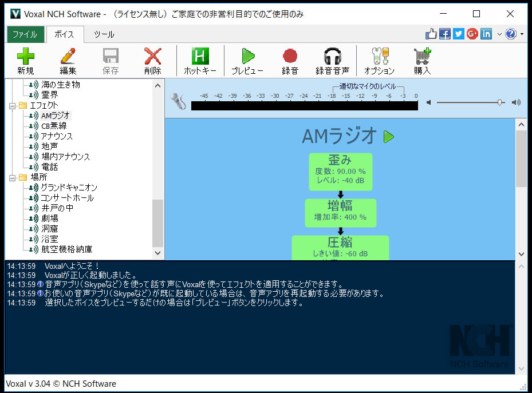532x393 pixels.
Task: Click the microphone level meter bar
Action: click(x=304, y=106)
